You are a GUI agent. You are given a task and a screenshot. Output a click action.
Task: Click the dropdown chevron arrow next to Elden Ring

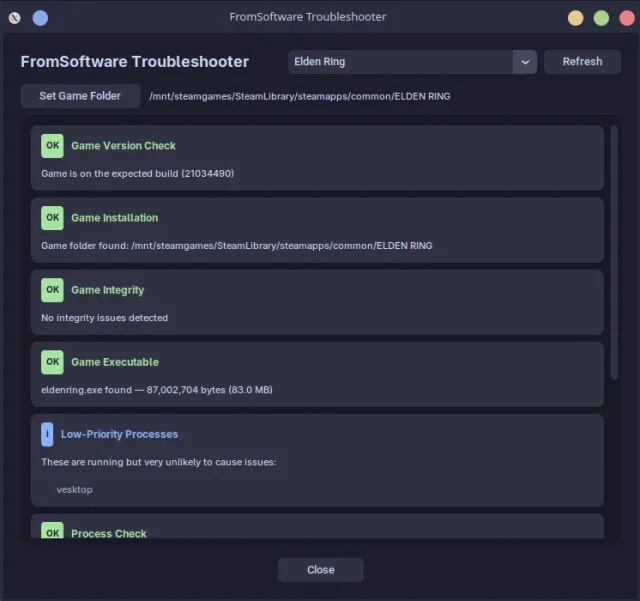525,62
